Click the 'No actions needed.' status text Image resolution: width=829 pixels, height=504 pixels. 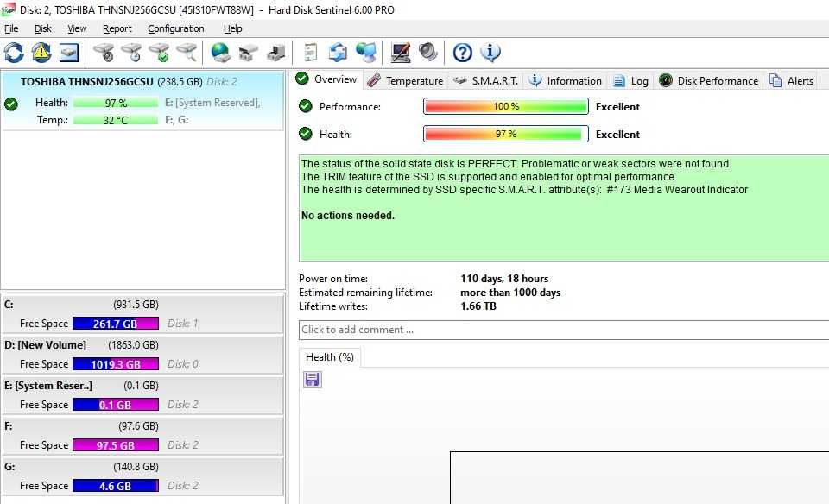pos(348,216)
